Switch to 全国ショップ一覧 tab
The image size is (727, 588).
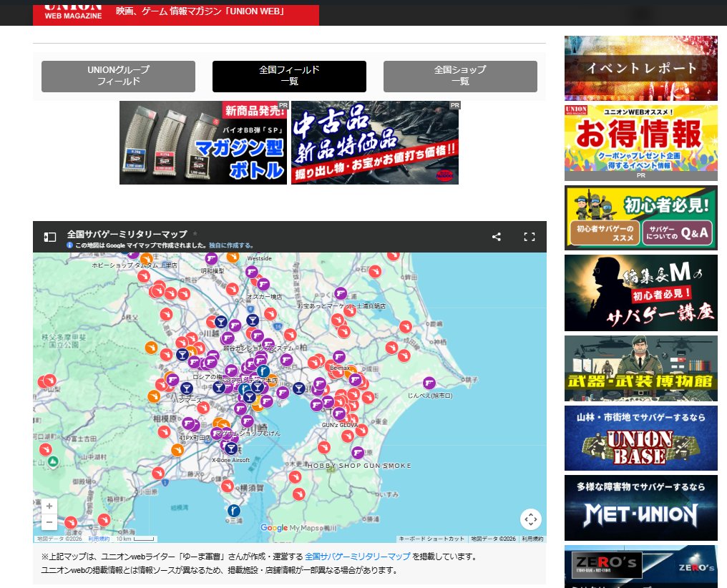(460, 76)
